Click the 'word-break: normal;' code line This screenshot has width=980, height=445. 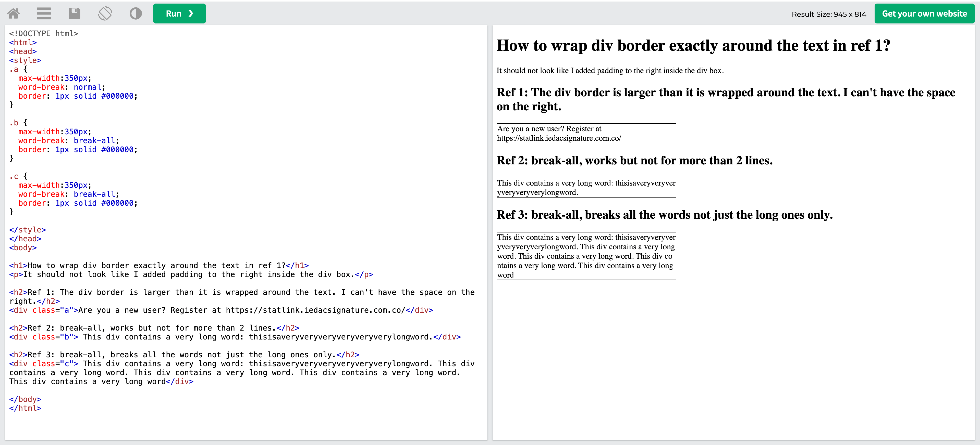62,87
